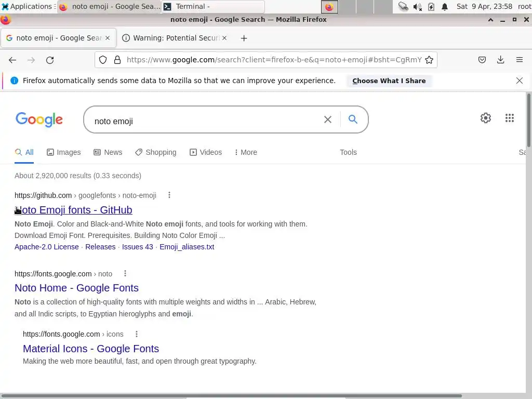Click the https://fonts.google.com › noto URL
Image resolution: width=532 pixels, height=399 pixels.
(x=63, y=274)
